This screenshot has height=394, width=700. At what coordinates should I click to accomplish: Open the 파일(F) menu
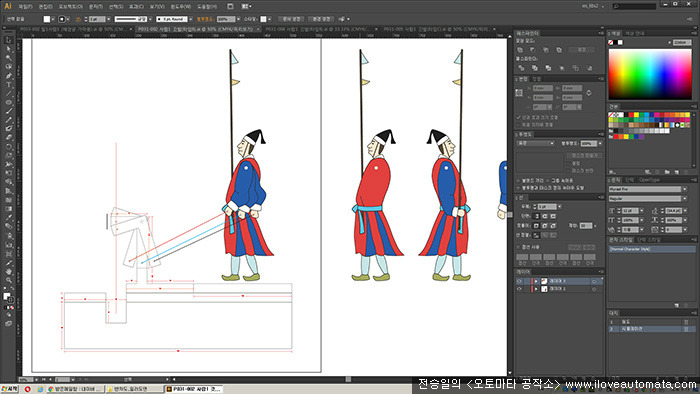[25, 7]
